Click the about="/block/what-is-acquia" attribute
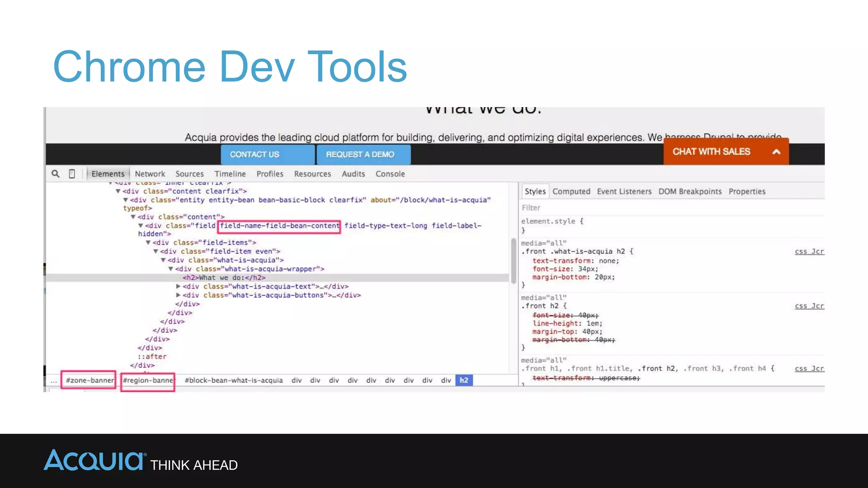The image size is (868, 488). [431, 200]
